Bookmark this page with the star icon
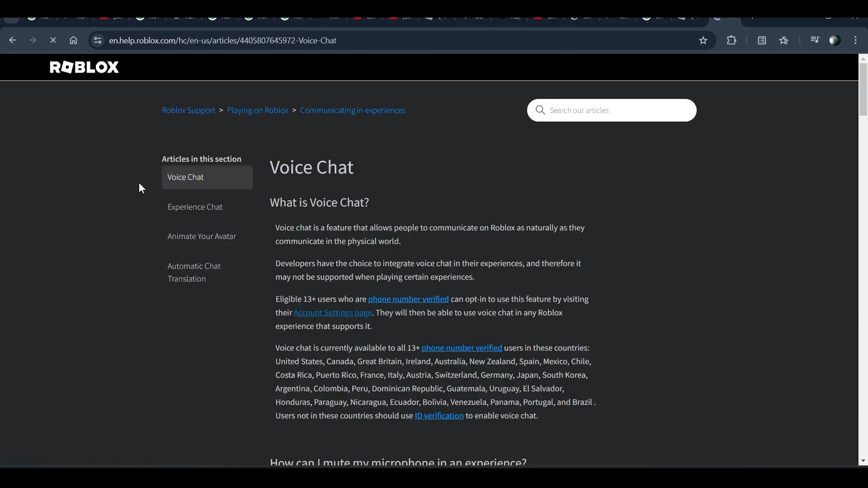Screen dimensions: 868x488 [x=703, y=40]
